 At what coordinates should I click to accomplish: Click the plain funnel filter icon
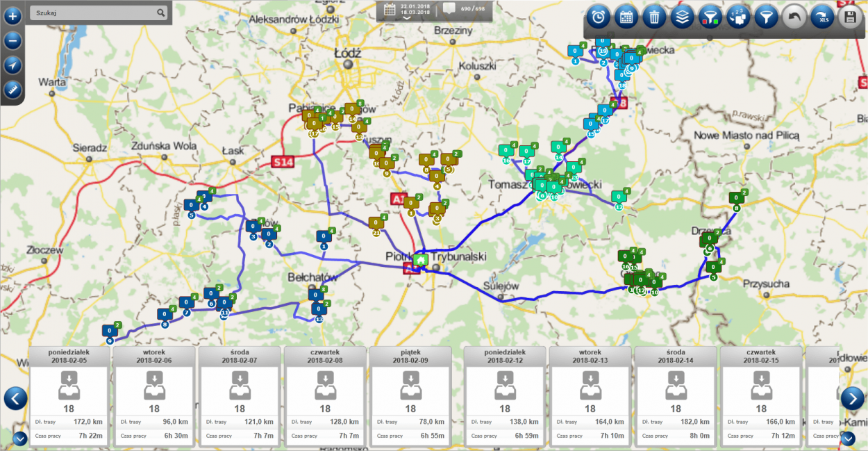765,17
